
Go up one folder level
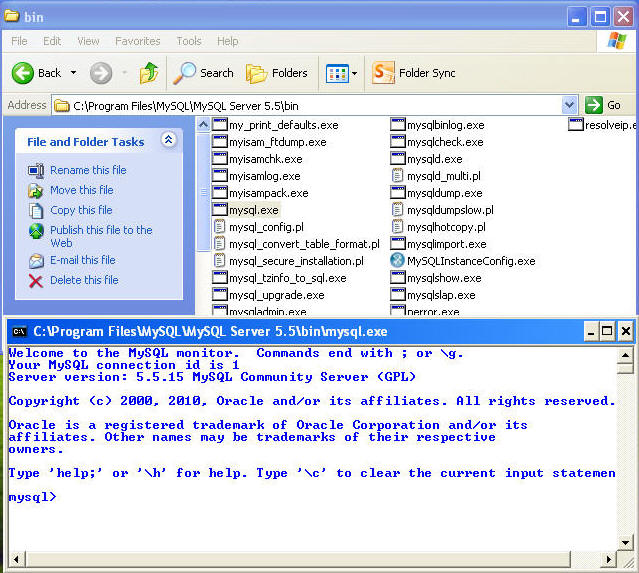(x=149, y=73)
